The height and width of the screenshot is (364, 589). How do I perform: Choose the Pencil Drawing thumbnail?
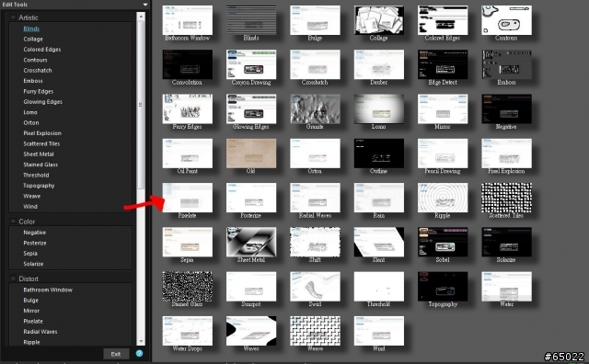point(443,154)
